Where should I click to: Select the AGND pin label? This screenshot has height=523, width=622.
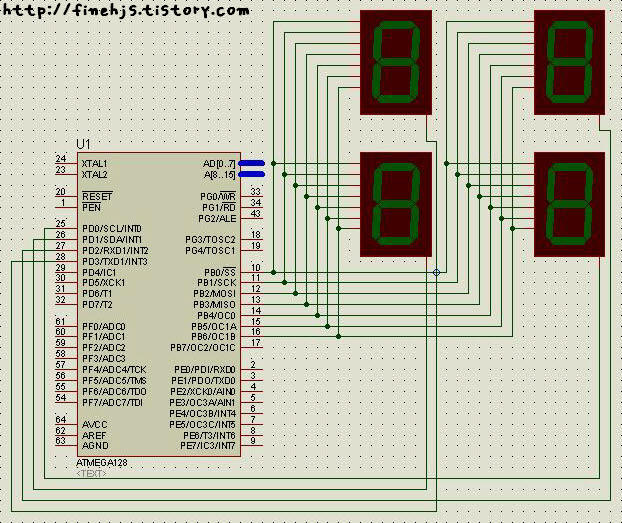(x=95, y=446)
